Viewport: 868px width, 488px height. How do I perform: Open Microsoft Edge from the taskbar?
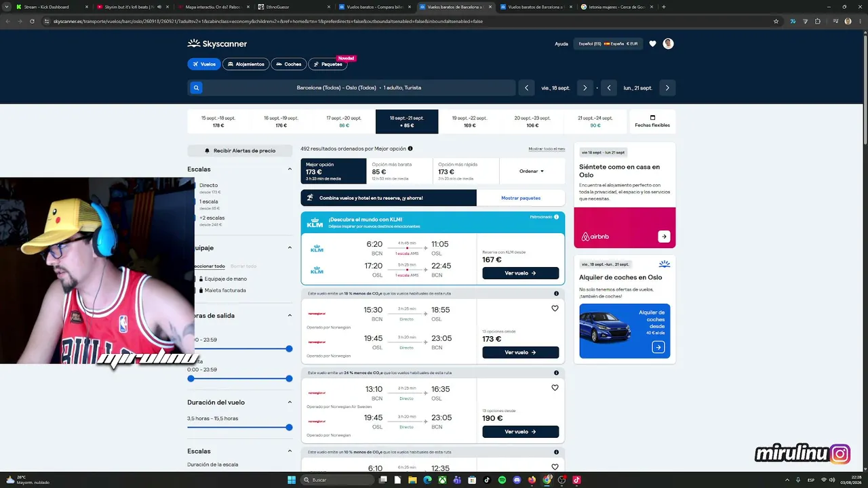click(427, 480)
